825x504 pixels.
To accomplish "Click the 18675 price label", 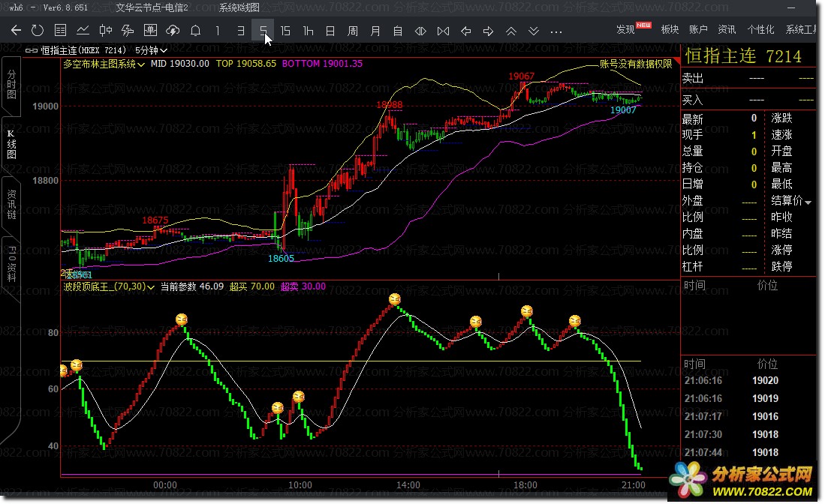I will [155, 220].
